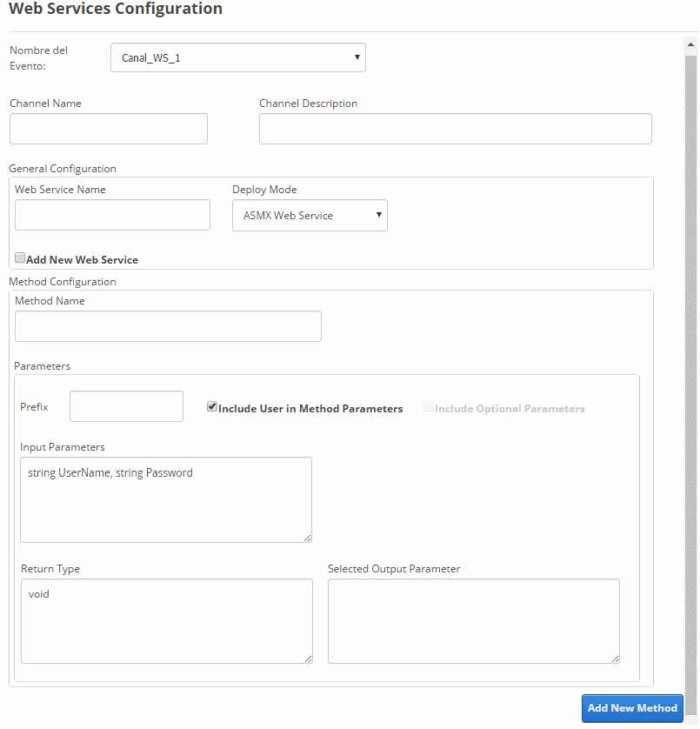
Task: Click the ASMX Web Service dropdown arrow
Action: coord(379,215)
